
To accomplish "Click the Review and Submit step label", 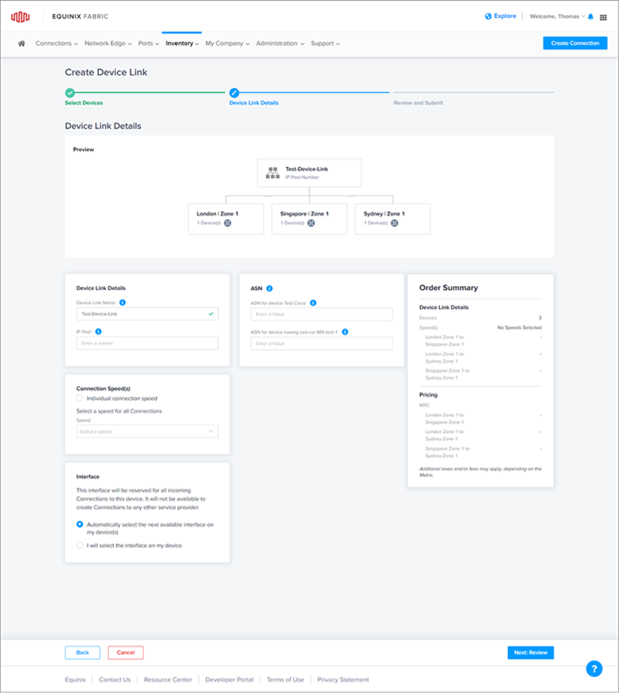I will pyautogui.click(x=418, y=103).
